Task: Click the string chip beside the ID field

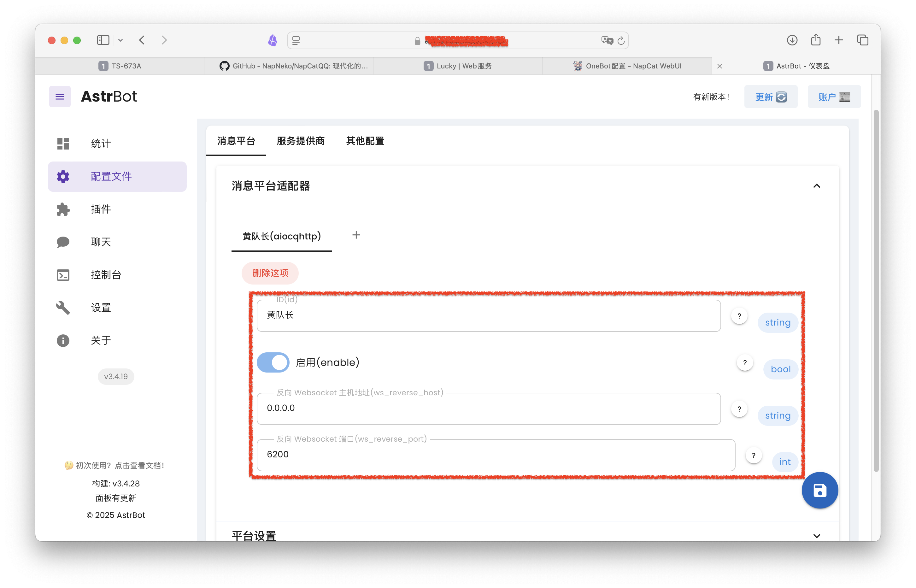Action: [778, 323]
